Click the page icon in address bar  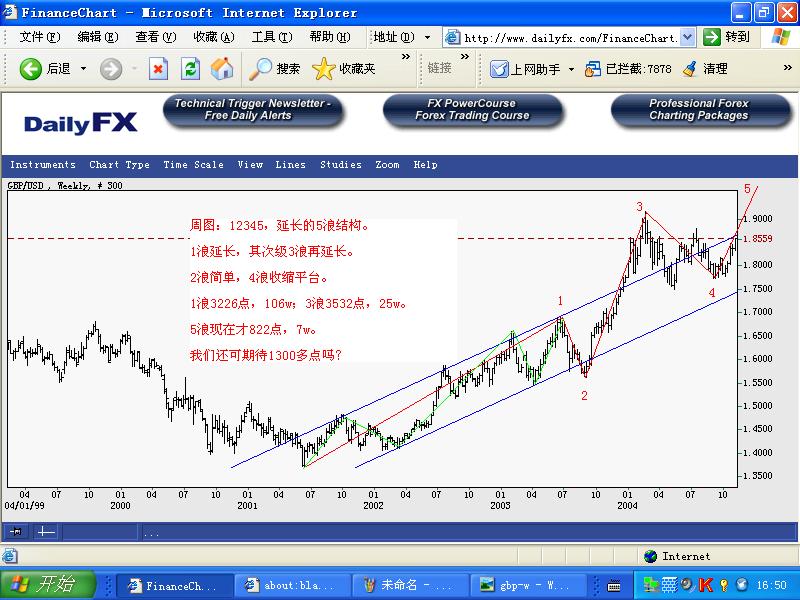tap(452, 37)
